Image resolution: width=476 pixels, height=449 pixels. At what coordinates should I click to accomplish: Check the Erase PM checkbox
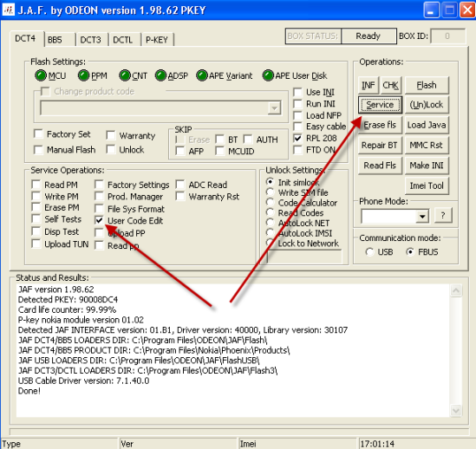click(36, 207)
